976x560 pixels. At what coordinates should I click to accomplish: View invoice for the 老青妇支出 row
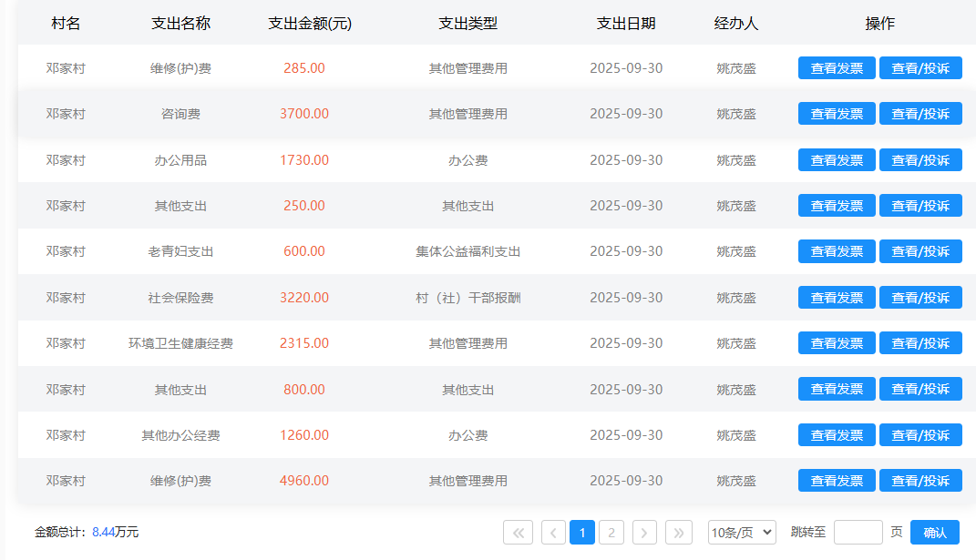(837, 251)
